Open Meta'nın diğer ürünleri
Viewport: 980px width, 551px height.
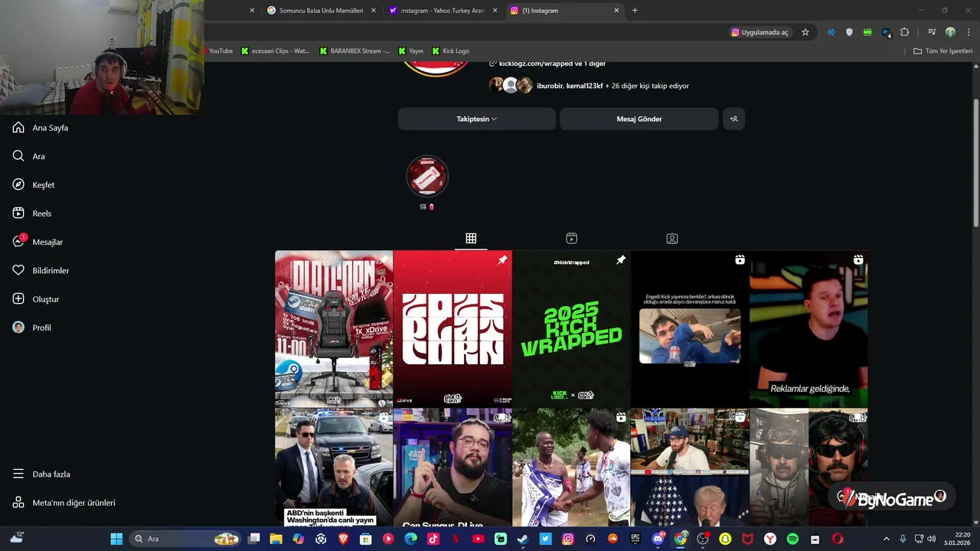64,503
